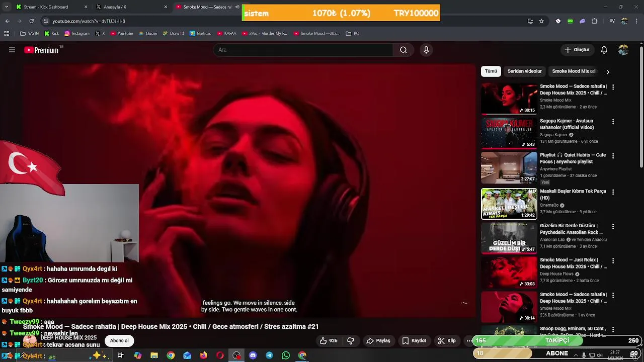Open options for Smoke Mood Just Relax
Viewport: 644px width, 362px height.
[613, 261]
